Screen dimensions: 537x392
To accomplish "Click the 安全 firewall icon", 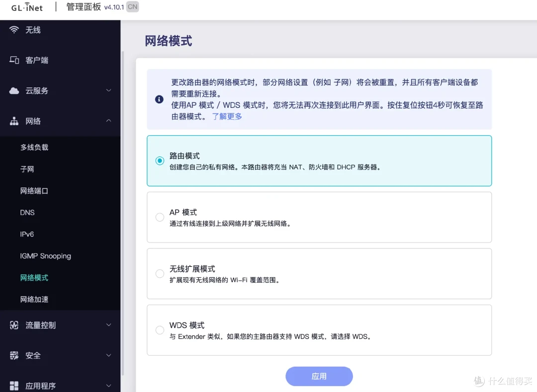I will pyautogui.click(x=14, y=355).
